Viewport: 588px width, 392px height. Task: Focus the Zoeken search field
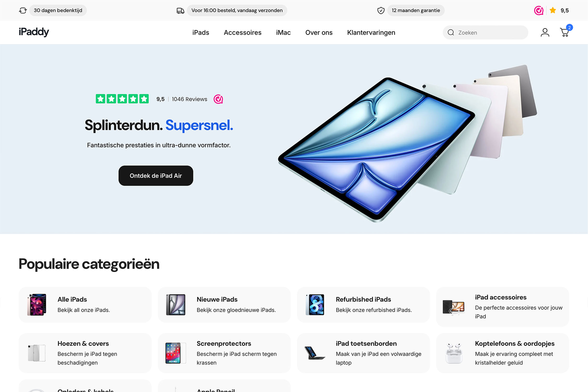[485, 32]
